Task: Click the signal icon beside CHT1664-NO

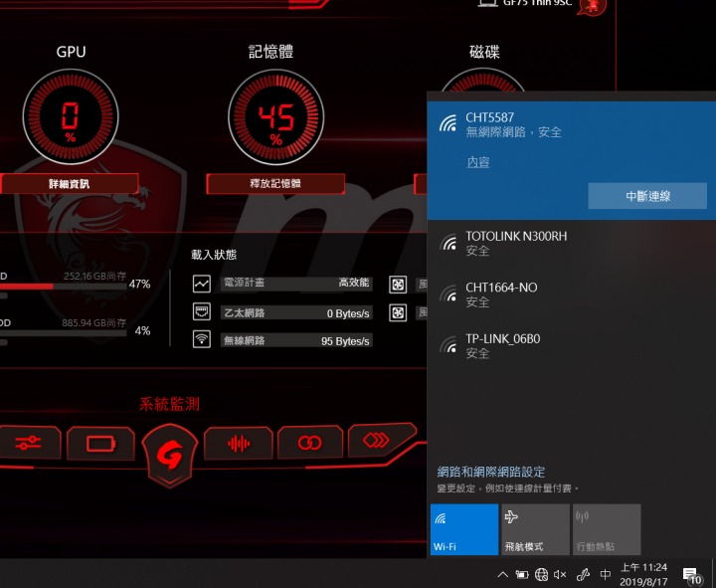Action: click(447, 294)
